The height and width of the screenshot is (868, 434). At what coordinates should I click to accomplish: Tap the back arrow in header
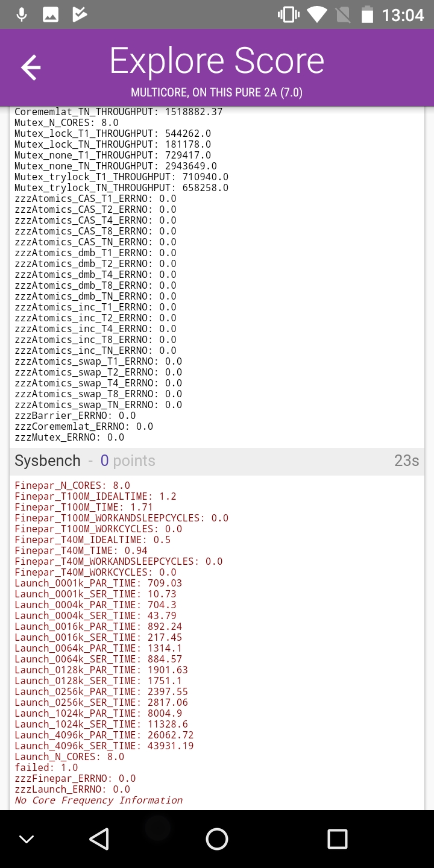point(31,68)
